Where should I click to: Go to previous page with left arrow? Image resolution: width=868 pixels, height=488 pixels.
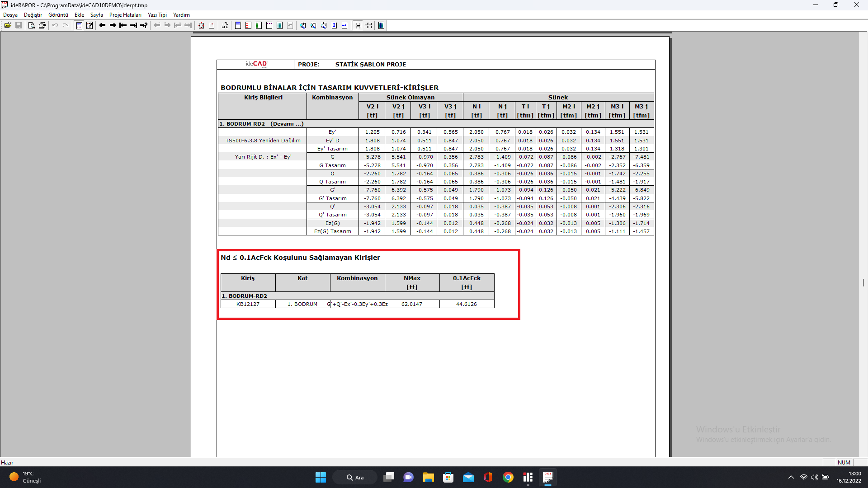[x=102, y=25]
